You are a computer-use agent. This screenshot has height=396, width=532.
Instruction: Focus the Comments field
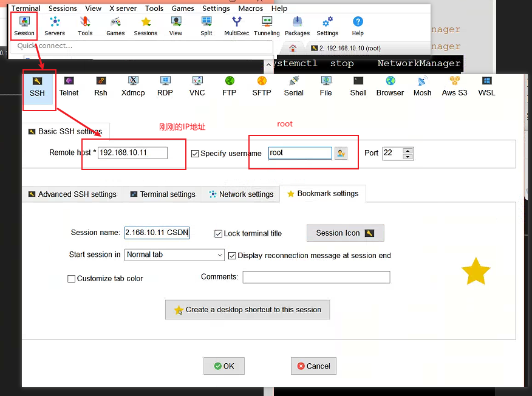click(316, 277)
